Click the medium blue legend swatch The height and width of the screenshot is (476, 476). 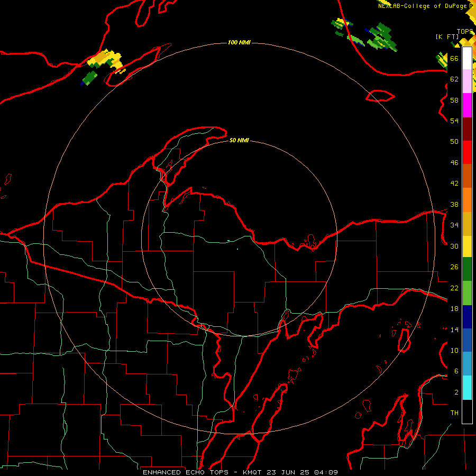pos(467,340)
